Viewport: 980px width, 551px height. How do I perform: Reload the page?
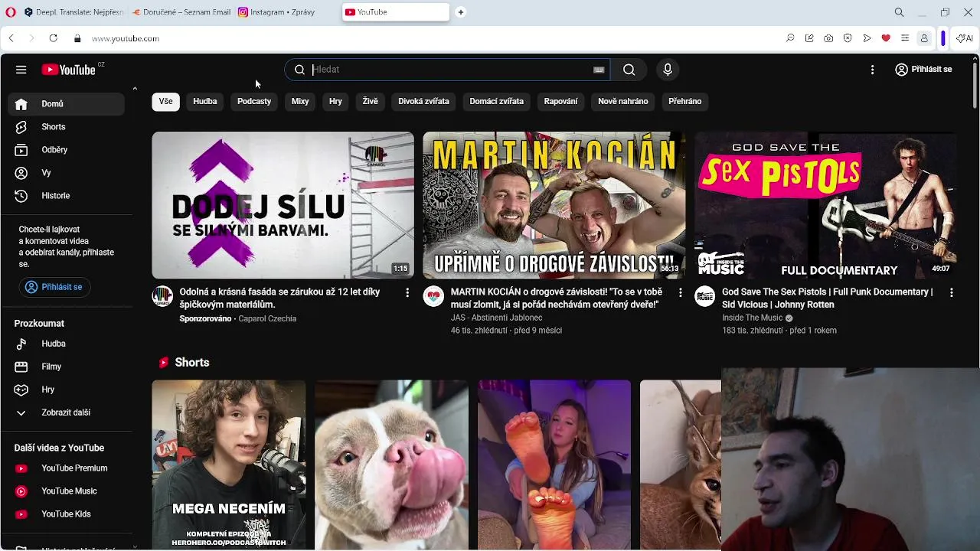[53, 38]
